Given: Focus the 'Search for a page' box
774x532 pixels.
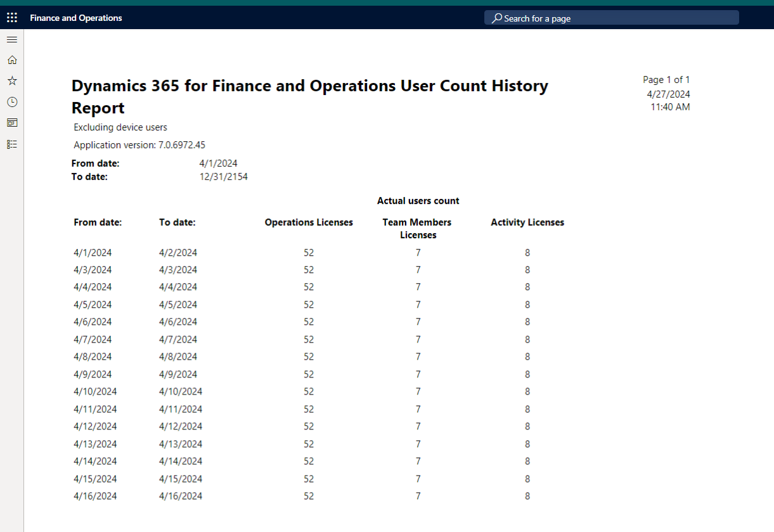Looking at the screenshot, I should click(612, 18).
